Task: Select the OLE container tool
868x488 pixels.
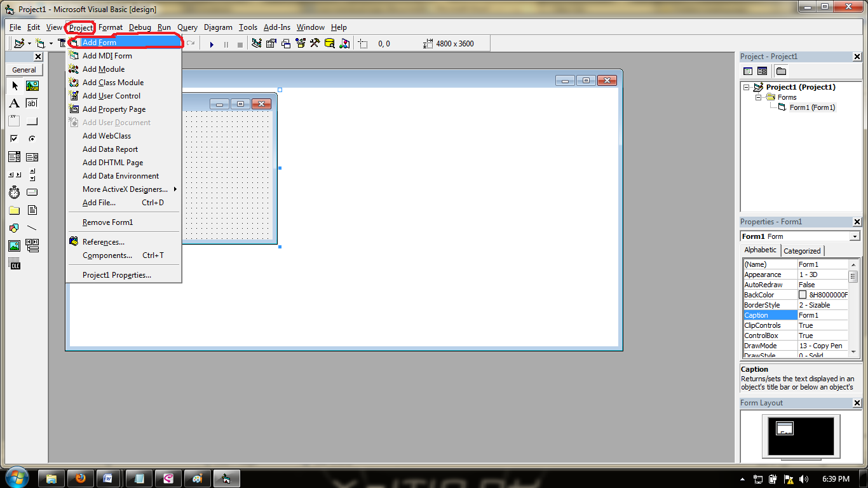Action: pos(15,264)
